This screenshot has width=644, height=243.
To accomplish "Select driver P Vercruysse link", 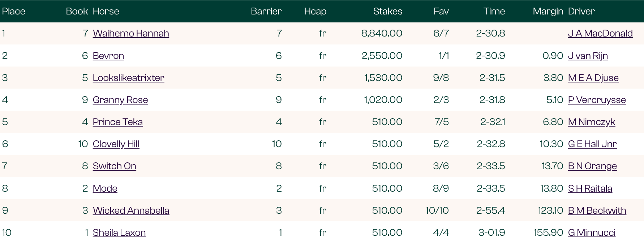I will tap(597, 100).
